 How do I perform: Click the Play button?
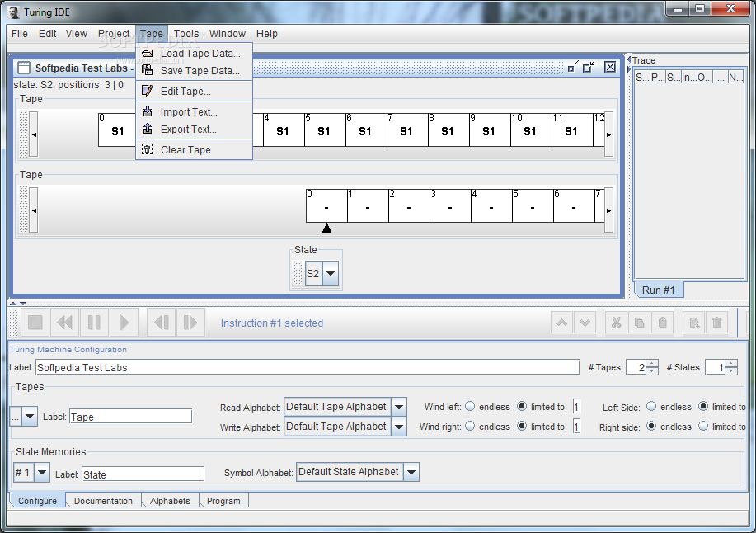124,323
